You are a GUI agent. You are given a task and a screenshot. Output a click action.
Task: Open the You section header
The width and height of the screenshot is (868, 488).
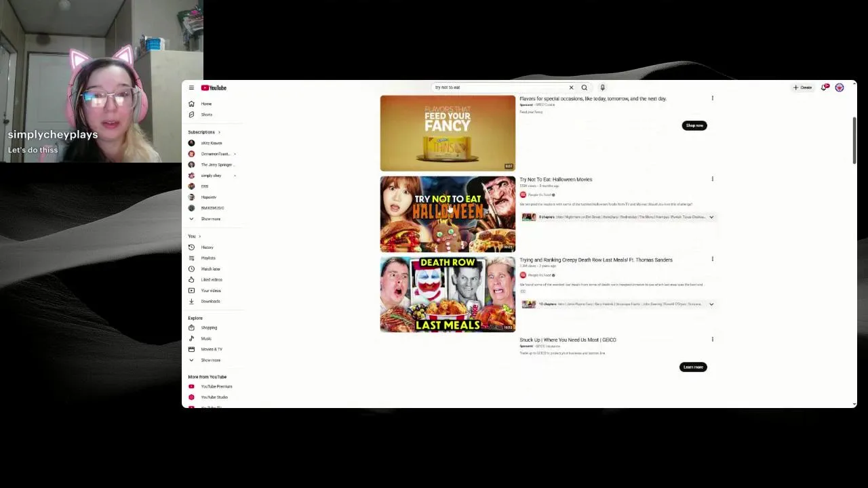coord(194,237)
